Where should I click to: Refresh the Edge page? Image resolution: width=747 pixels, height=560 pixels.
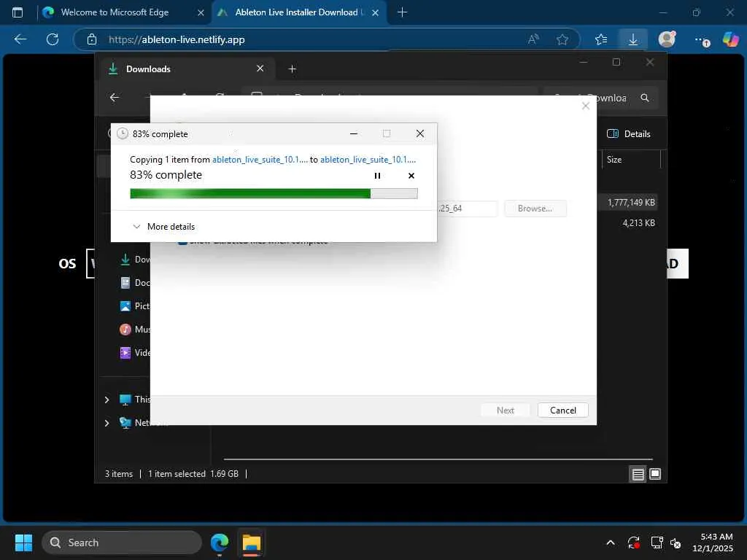tap(53, 39)
